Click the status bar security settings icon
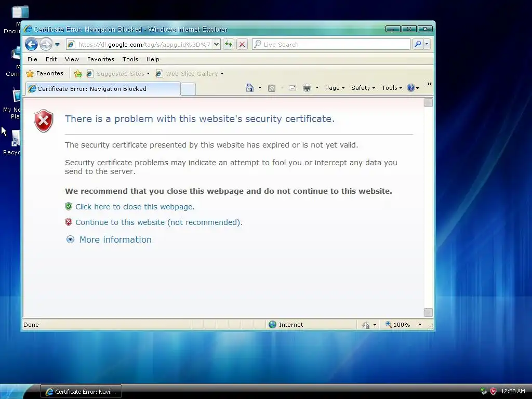The height and width of the screenshot is (399, 532). tap(366, 325)
